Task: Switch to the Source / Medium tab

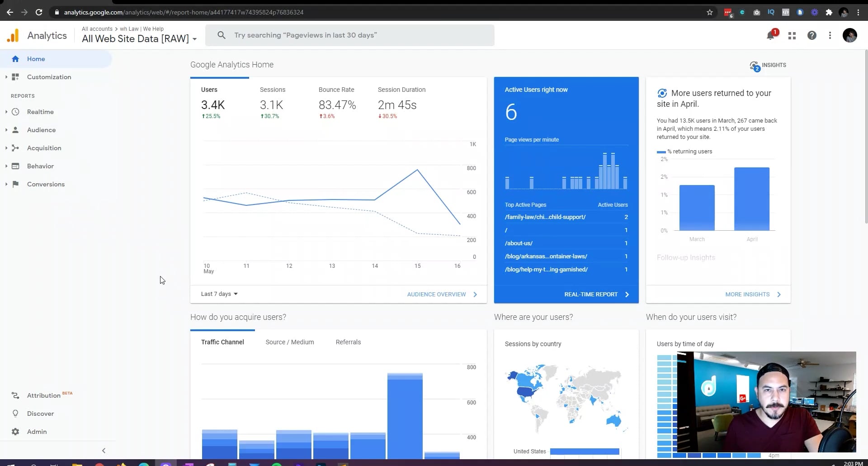Action: click(x=290, y=342)
